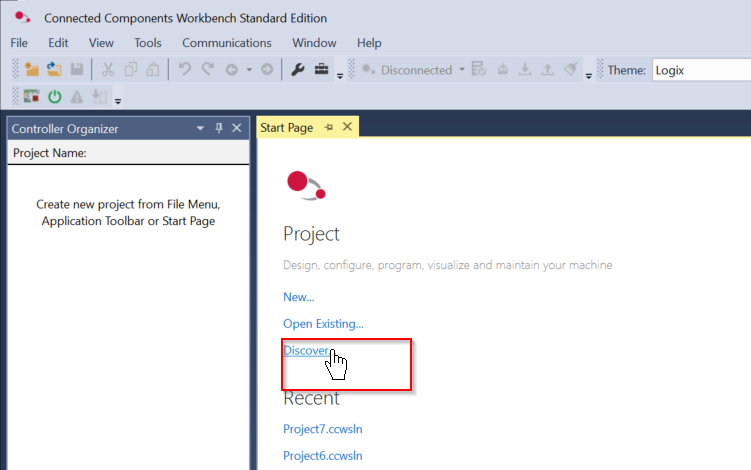
Task: Open the View menu
Action: pyautogui.click(x=101, y=43)
